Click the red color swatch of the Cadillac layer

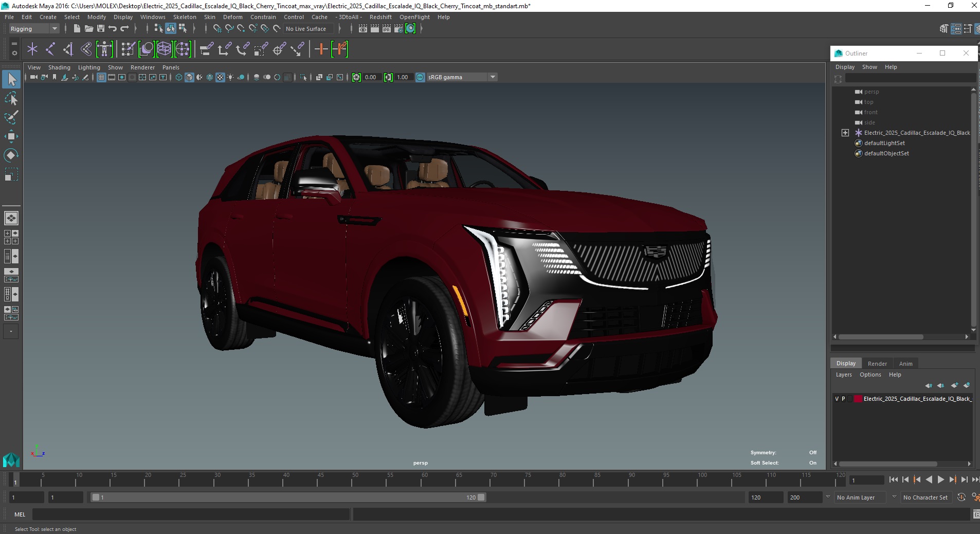click(x=858, y=399)
